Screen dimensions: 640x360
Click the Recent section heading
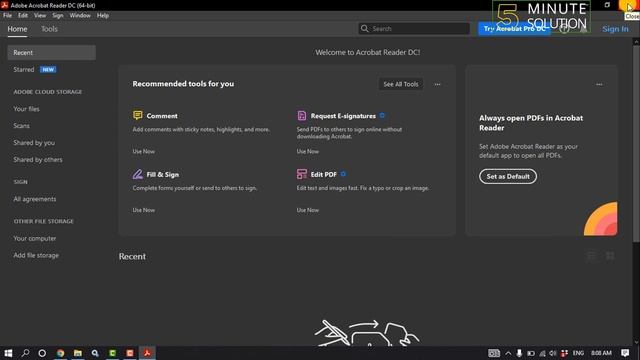tap(132, 256)
